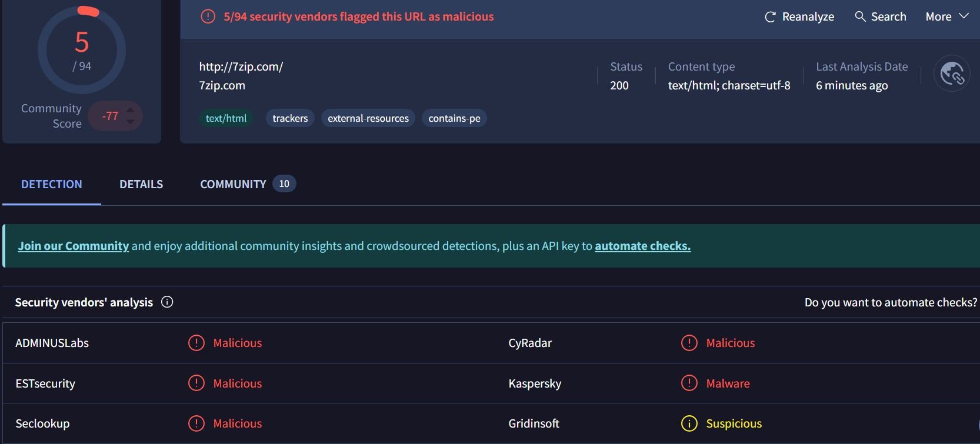
Task: Click the ADMINUSLabs vendor name
Action: click(x=52, y=343)
